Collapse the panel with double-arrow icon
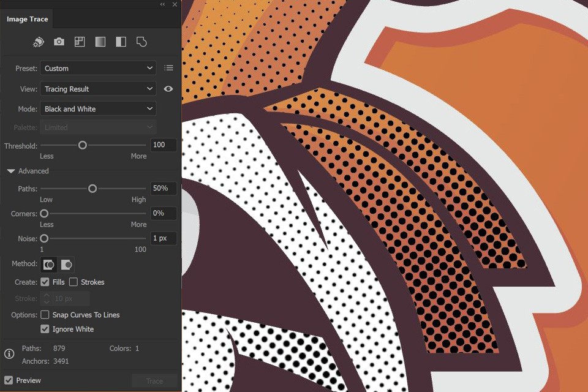588x392 pixels. (162, 4)
